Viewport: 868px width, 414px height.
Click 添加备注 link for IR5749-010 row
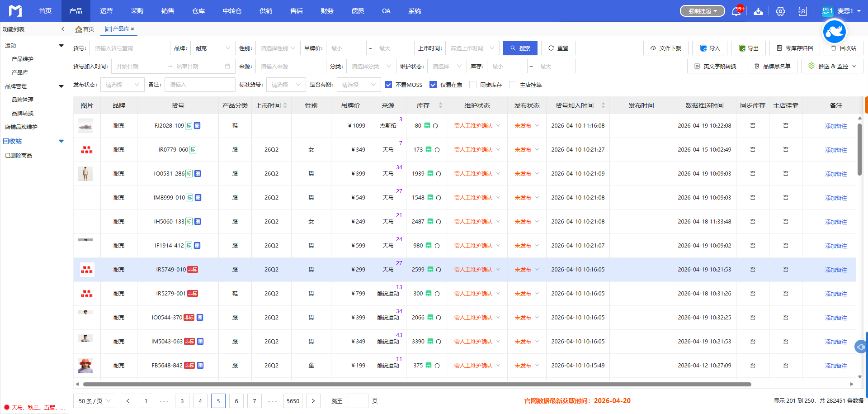(836, 270)
